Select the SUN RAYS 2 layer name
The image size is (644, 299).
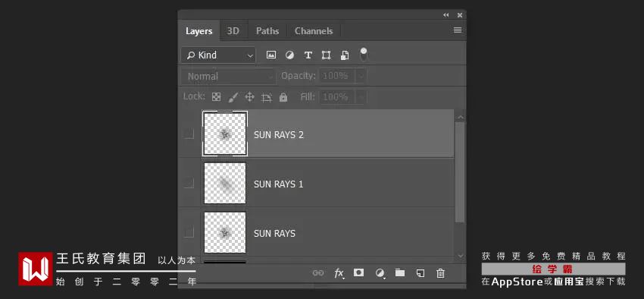[279, 135]
